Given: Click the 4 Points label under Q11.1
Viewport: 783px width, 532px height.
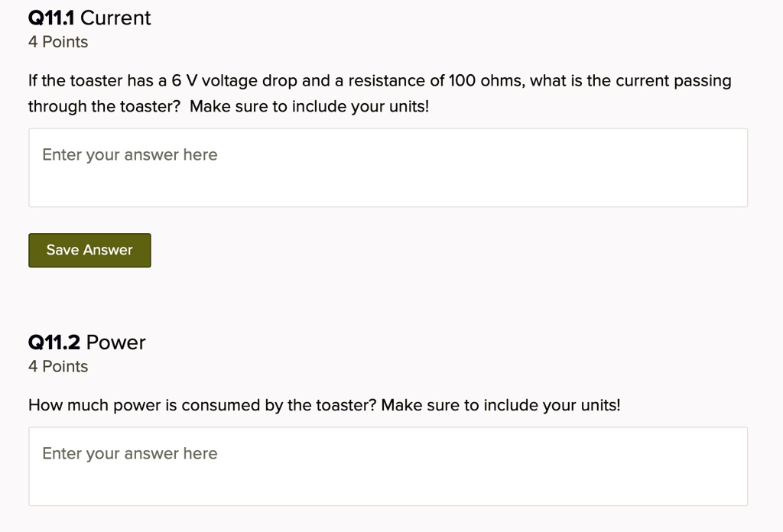Looking at the screenshot, I should pyautogui.click(x=57, y=42).
